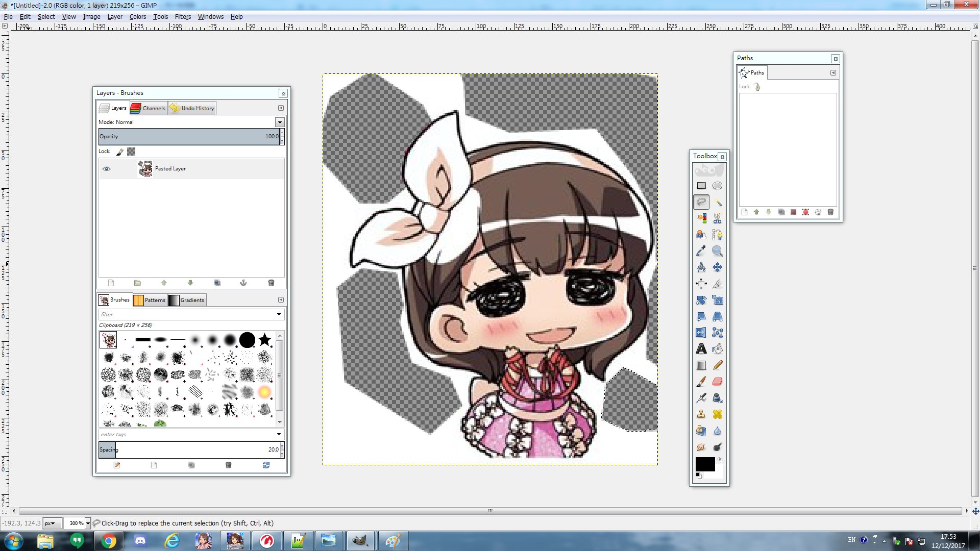Click the layer Opacity slider
The image size is (980, 551).
coord(189,136)
